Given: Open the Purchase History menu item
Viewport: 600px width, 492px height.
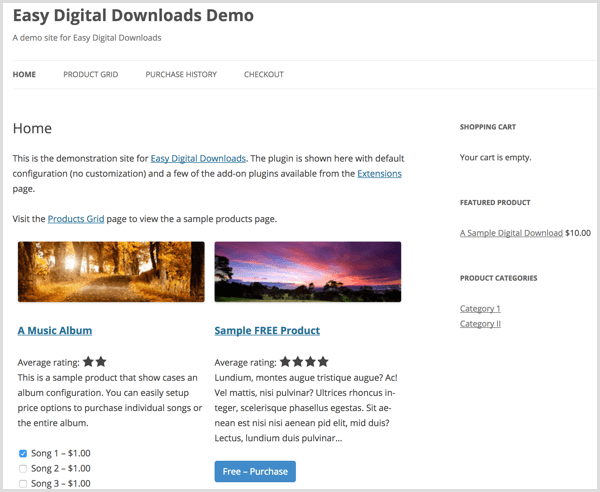Looking at the screenshot, I should click(181, 74).
